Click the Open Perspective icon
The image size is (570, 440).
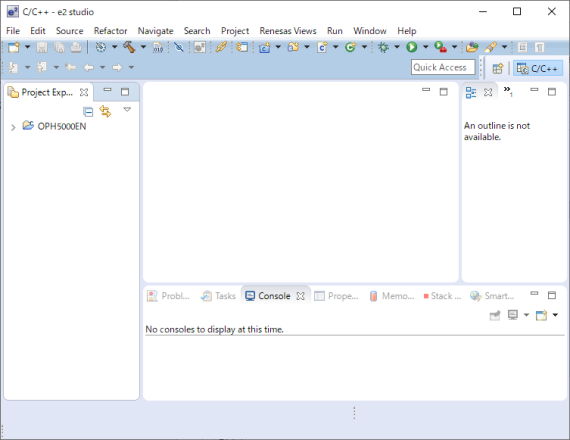tap(498, 68)
